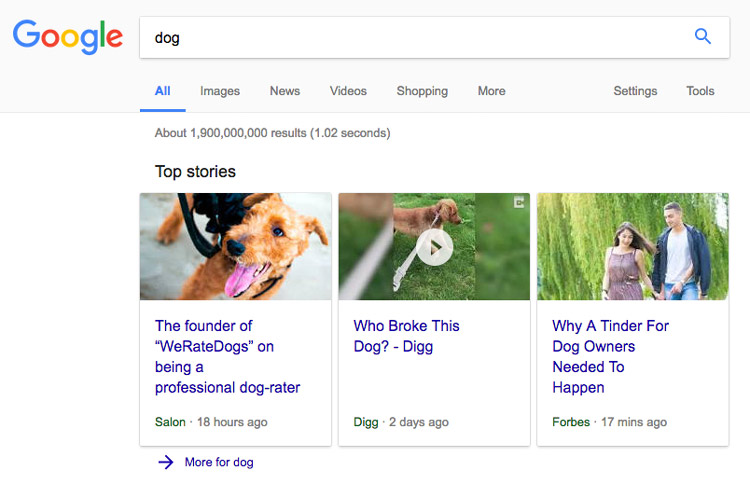This screenshot has width=750, height=498.
Task: Click the 17 mins ago timestamp
Action: tap(634, 422)
